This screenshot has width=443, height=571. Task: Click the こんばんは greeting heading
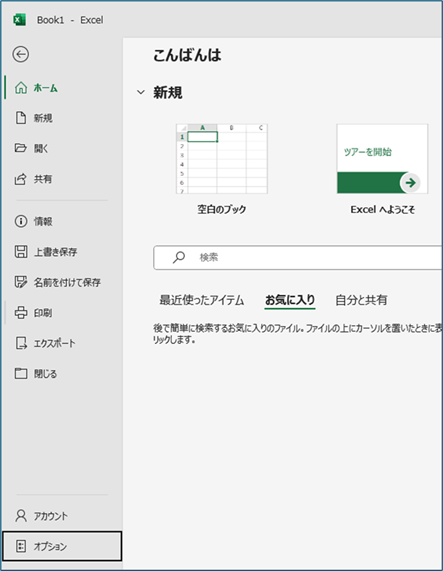point(187,55)
